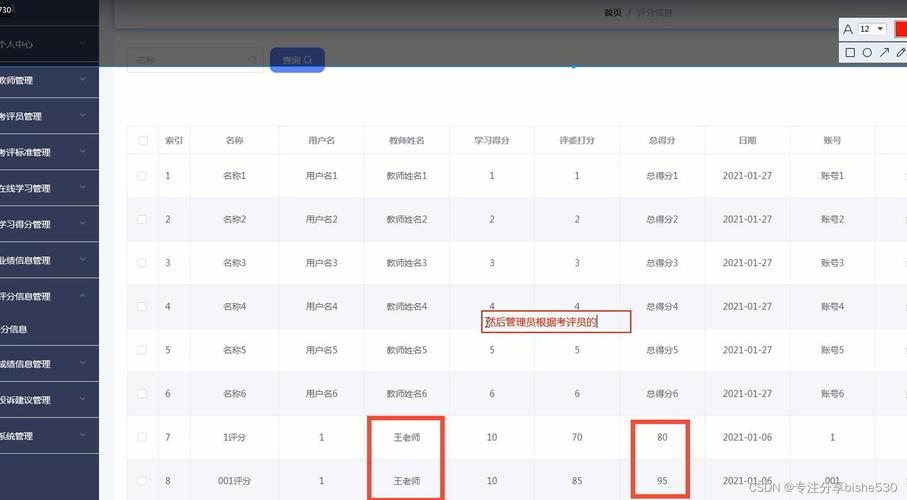
Task: Click the 日期 column header
Action: click(x=747, y=140)
